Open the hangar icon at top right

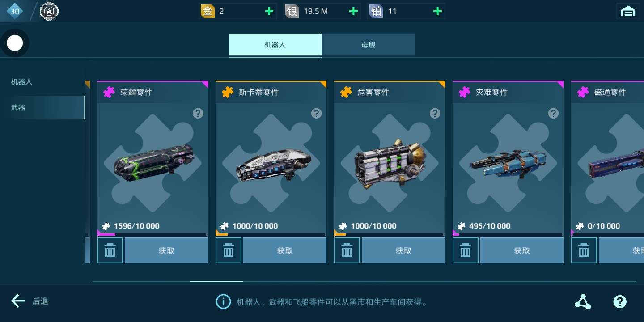tap(628, 11)
